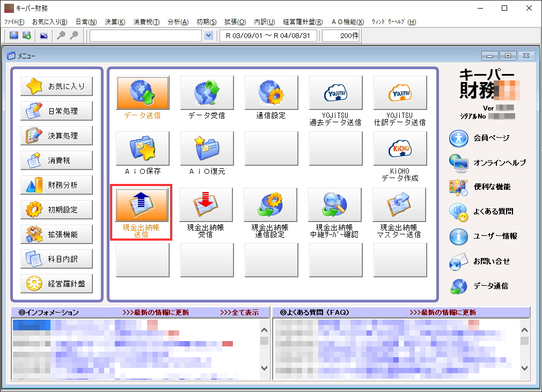Expand the toolbar combo box dropdown arrow
542x392 pixels.
pyautogui.click(x=208, y=35)
